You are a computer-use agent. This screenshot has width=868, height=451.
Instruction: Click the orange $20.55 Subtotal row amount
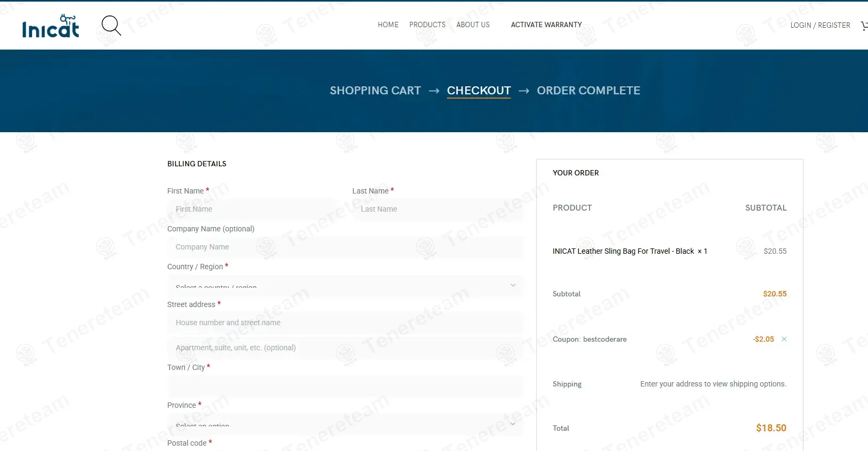pos(775,294)
